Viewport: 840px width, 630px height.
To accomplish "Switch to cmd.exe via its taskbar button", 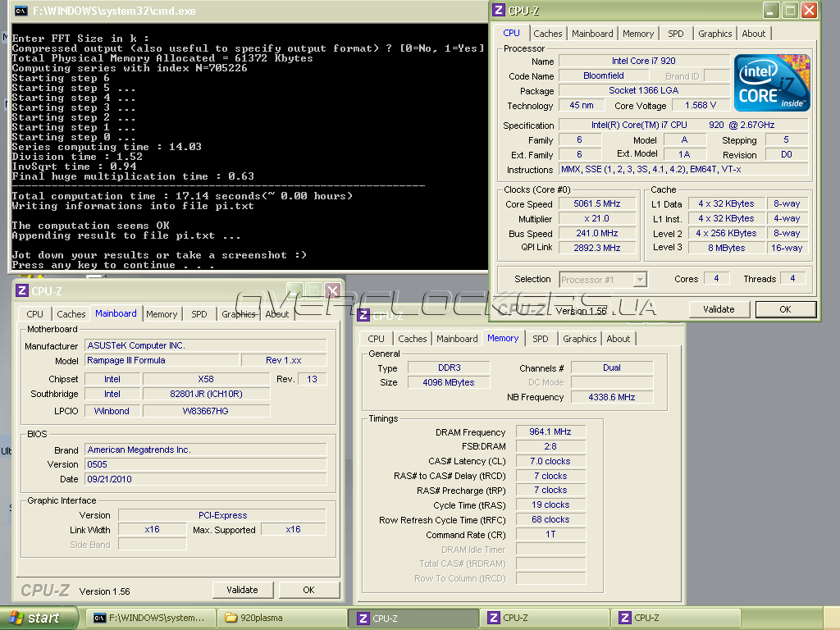I will point(153,618).
